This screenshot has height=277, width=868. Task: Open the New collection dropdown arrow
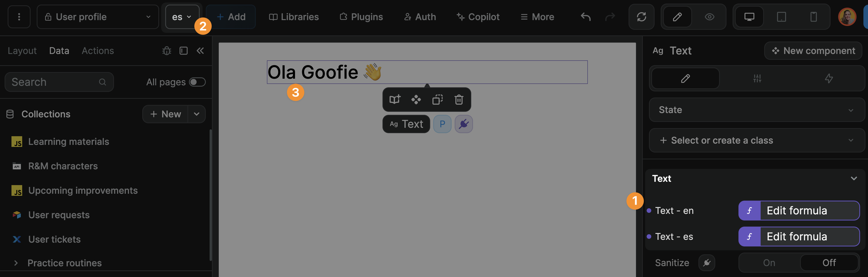click(x=196, y=114)
